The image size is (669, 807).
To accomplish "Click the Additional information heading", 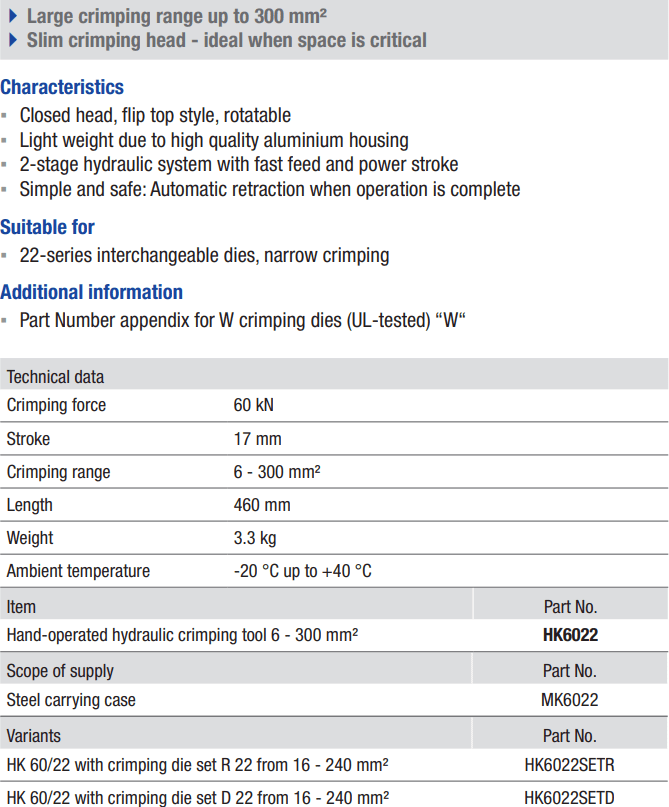I will pyautogui.click(x=91, y=292).
